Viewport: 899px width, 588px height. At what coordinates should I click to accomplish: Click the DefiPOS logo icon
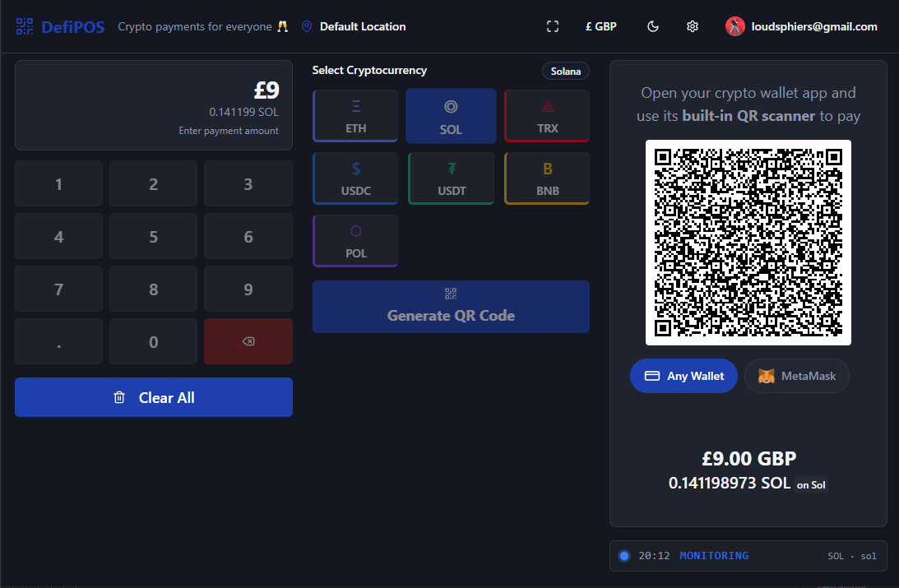[25, 26]
